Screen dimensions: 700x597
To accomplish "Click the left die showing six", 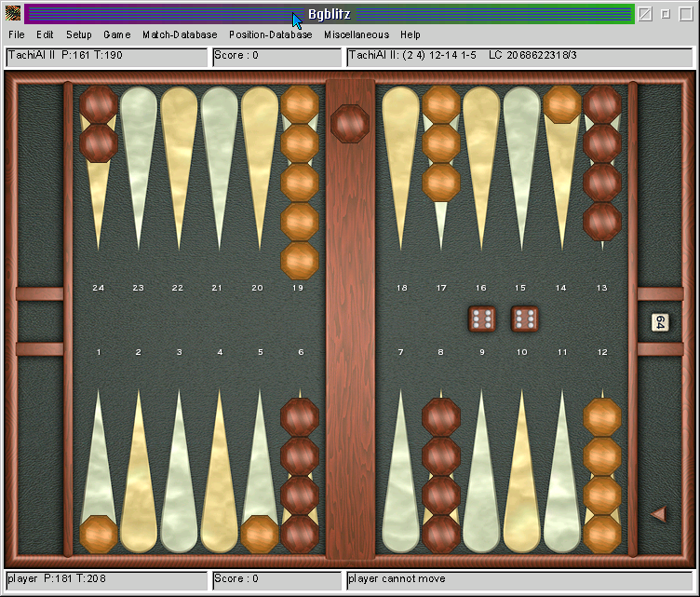I will (481, 319).
